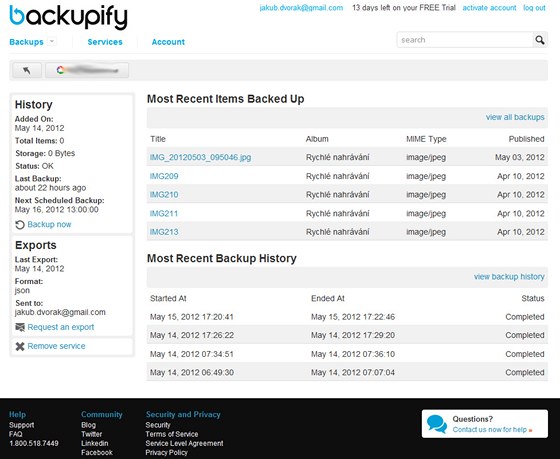Click the Ended At column header

[328, 298]
